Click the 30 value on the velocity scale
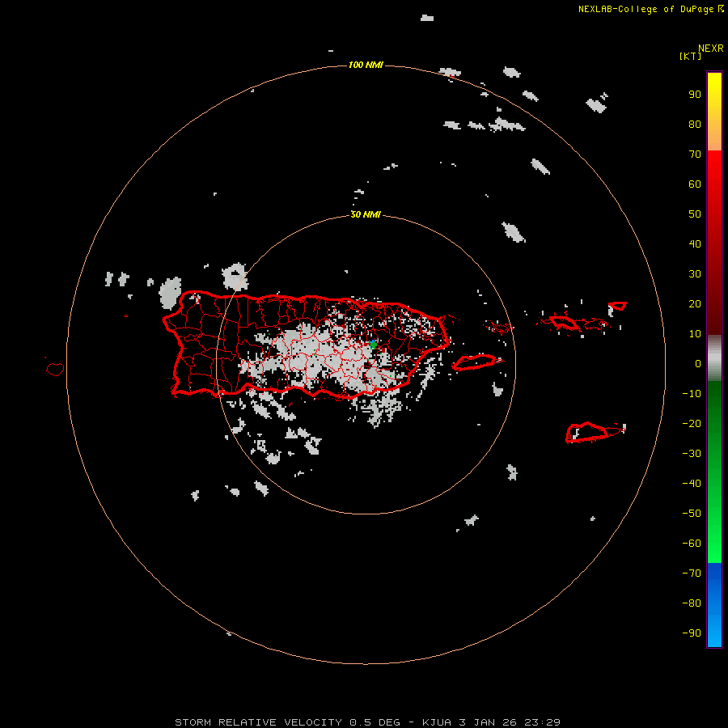Viewport: 728px width, 728px height. click(x=695, y=274)
